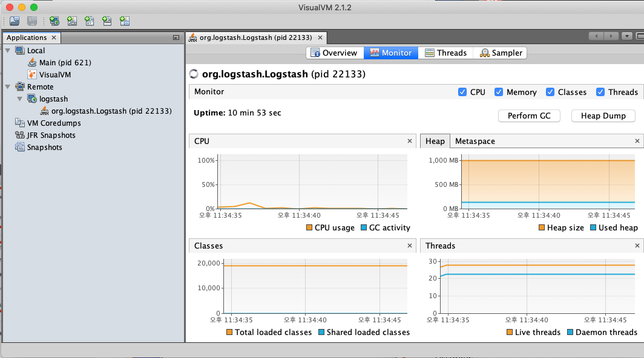Screen dimensions: 644x358
Task: Show the Heap memory chart tab
Action: tap(435, 141)
